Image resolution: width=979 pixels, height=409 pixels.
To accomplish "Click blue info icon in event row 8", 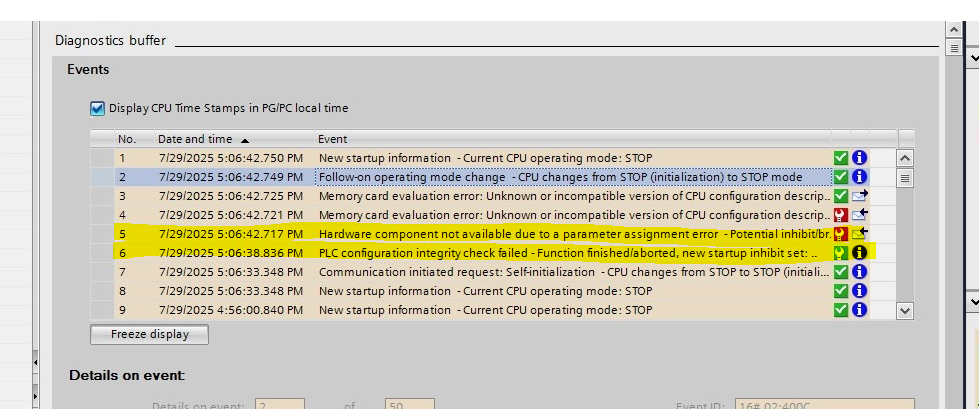I will click(860, 291).
